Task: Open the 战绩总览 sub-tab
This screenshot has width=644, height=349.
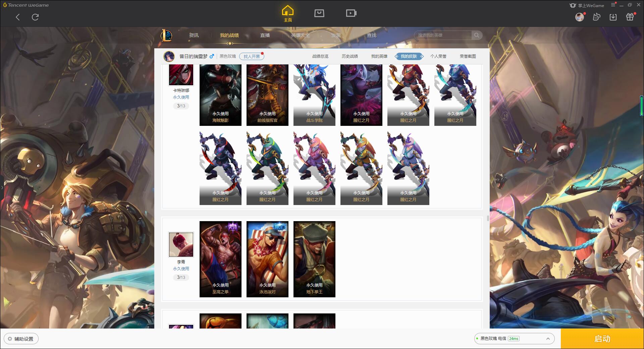Action: coord(320,56)
